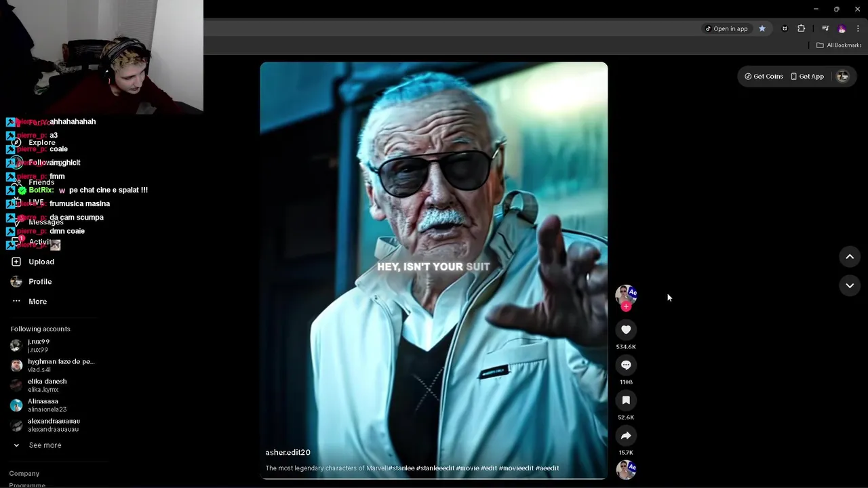The width and height of the screenshot is (868, 488).
Task: Open the More menu in sidebar
Action: 37,302
